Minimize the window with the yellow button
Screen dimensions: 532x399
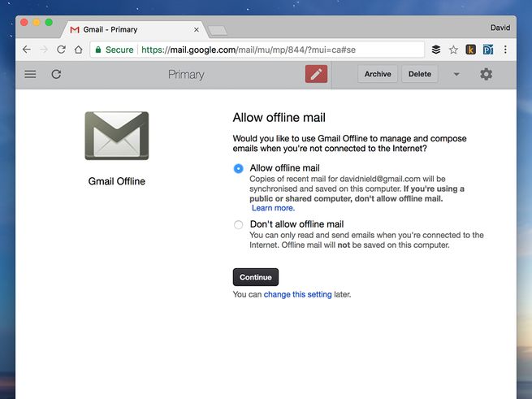click(x=37, y=23)
